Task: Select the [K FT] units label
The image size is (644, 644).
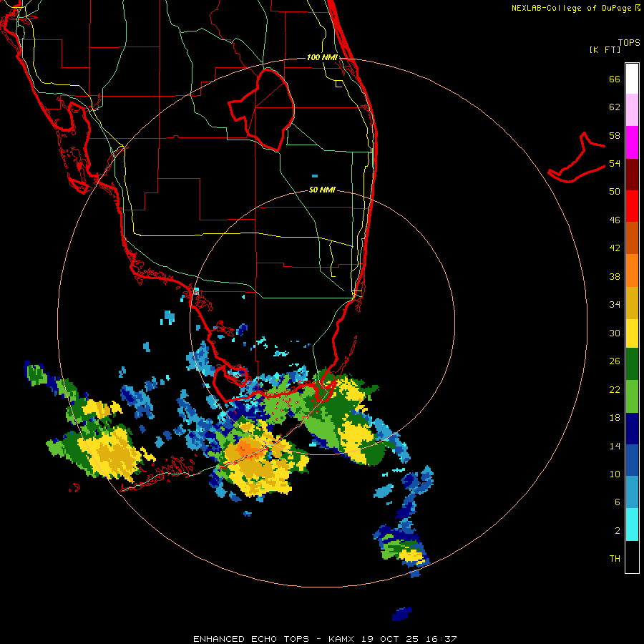Action: 605,49
